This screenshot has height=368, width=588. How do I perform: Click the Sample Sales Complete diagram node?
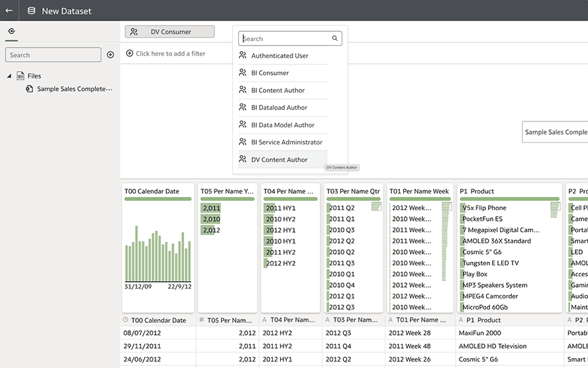(555, 132)
